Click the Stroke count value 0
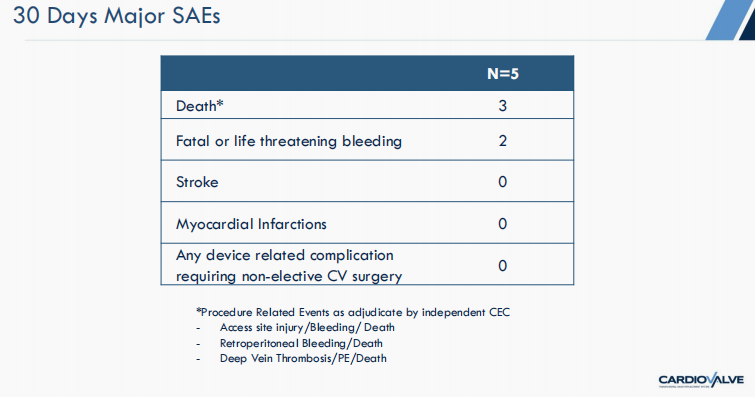The image size is (755, 397). [x=503, y=182]
